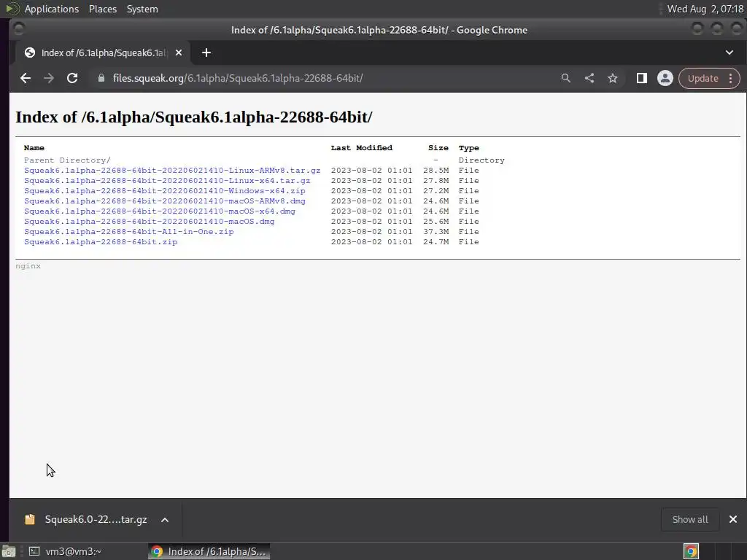Open the zoom magnifier icon in address bar
This screenshot has height=560, width=747.
pyautogui.click(x=565, y=78)
